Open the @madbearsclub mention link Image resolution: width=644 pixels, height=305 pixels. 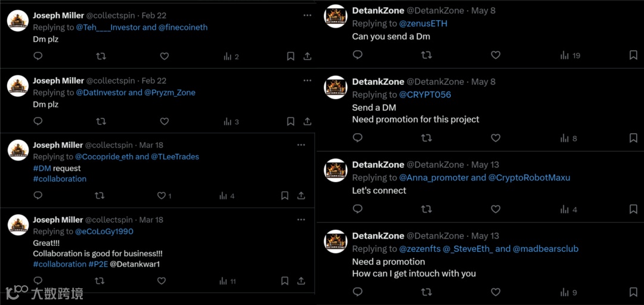[546, 249]
